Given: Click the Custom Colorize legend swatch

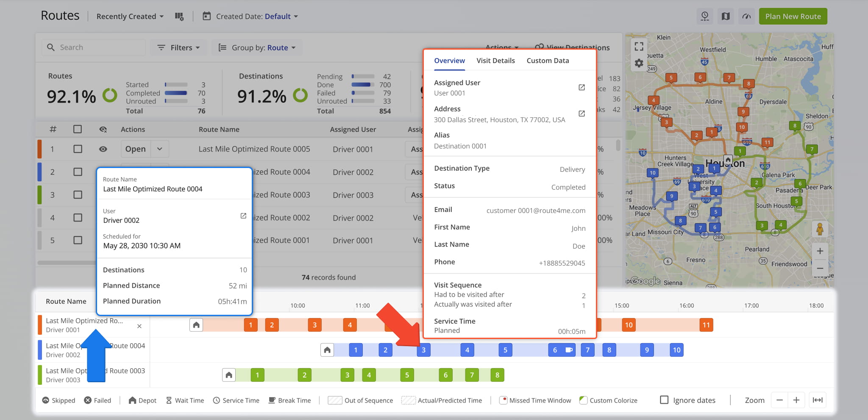Looking at the screenshot, I should [583, 400].
